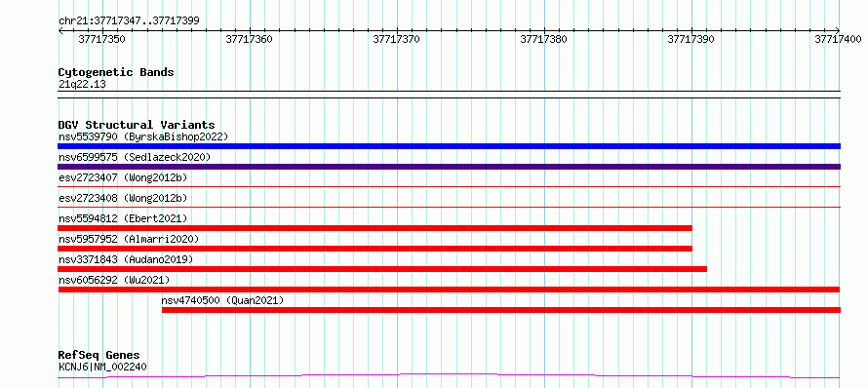Open the nsv5957952 (Almarri2020) label
This screenshot has width=868, height=388.
click(x=129, y=239)
